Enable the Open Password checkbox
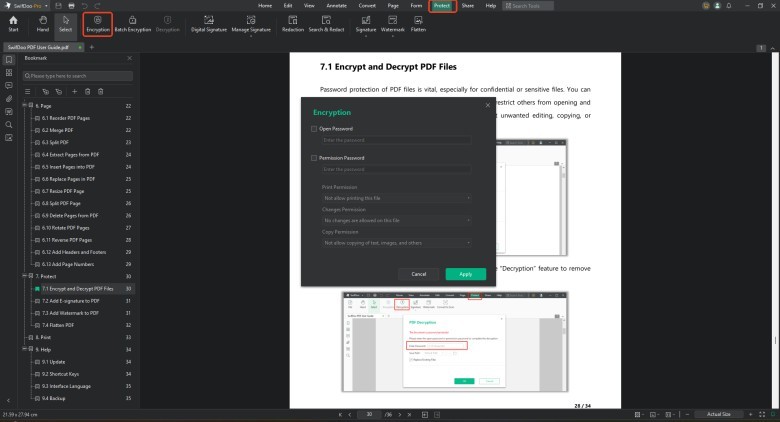Viewport: 780px width, 422px height. [314, 128]
